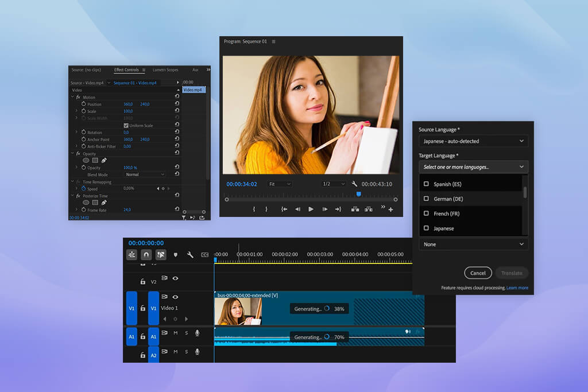Viewport: 588px width, 392px height.
Task: Open the Learn more link
Action: (x=517, y=288)
